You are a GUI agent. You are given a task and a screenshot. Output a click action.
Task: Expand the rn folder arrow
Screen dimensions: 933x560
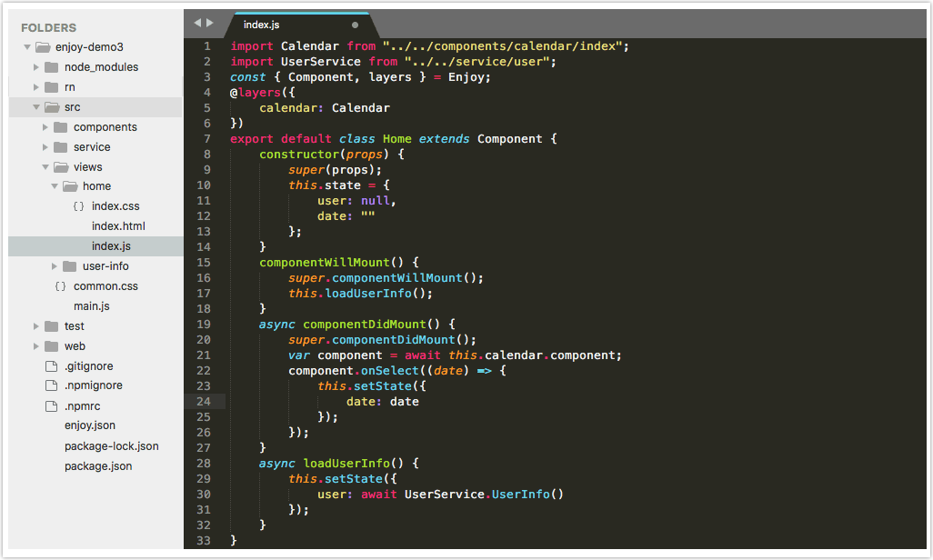[36, 87]
